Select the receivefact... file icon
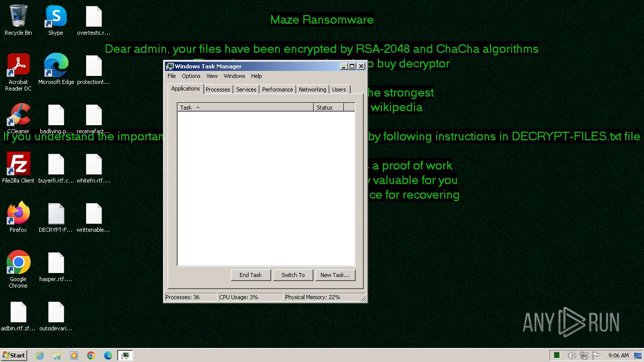644x362 pixels. (94, 119)
